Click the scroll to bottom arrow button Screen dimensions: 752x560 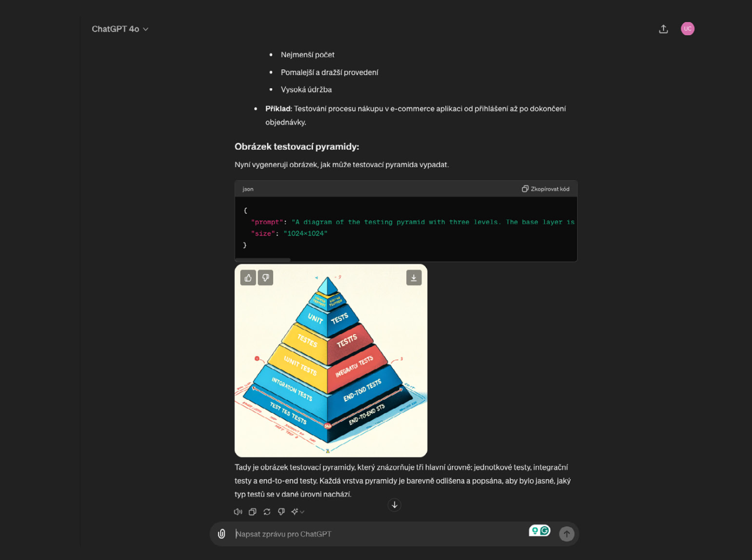coord(394,505)
